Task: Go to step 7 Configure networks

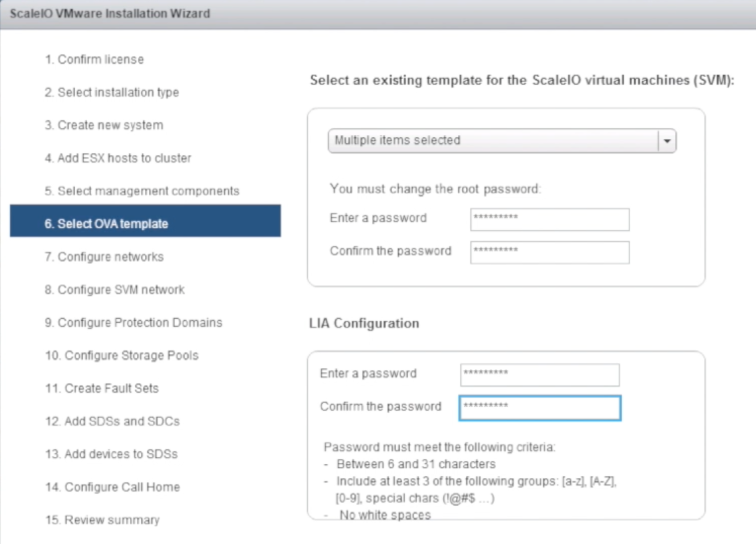Action: tap(104, 257)
